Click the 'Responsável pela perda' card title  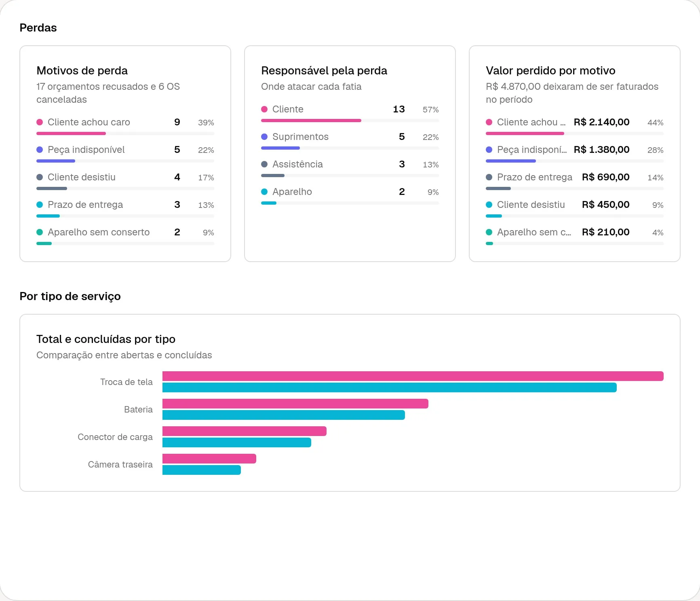click(x=324, y=70)
